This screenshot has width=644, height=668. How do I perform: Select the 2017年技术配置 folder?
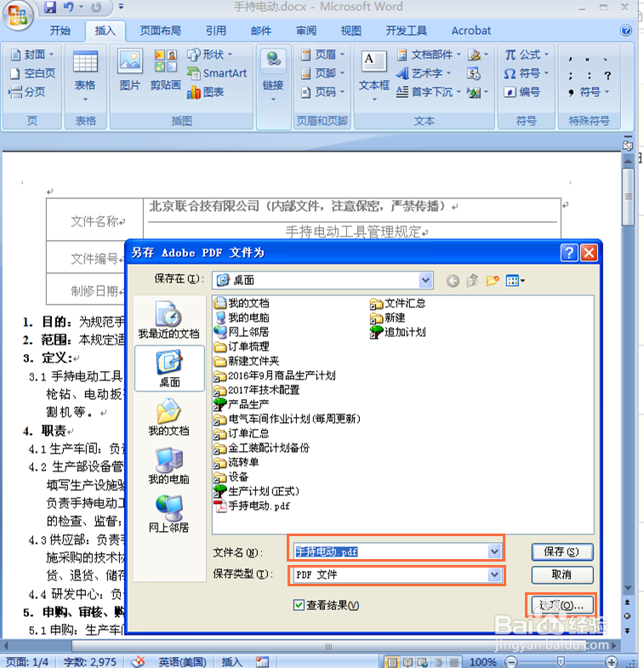tap(257, 390)
